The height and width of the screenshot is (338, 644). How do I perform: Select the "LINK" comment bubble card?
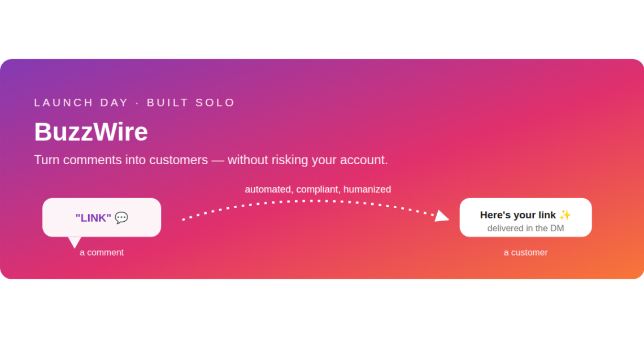coord(102,217)
